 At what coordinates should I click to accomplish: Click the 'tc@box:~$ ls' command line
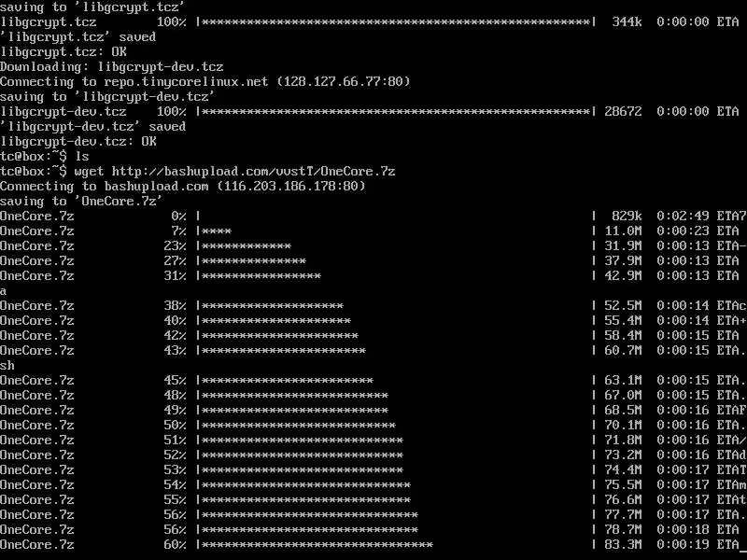click(x=45, y=156)
